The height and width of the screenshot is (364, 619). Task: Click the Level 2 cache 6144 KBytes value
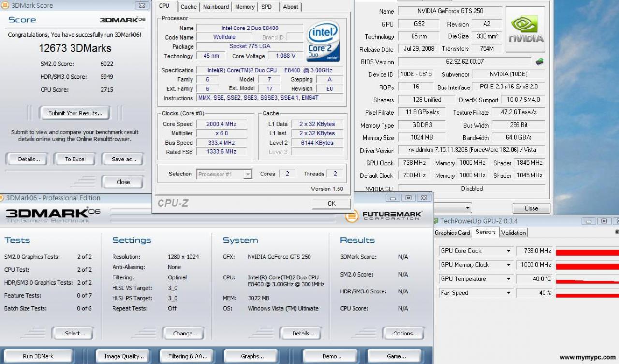[317, 143]
